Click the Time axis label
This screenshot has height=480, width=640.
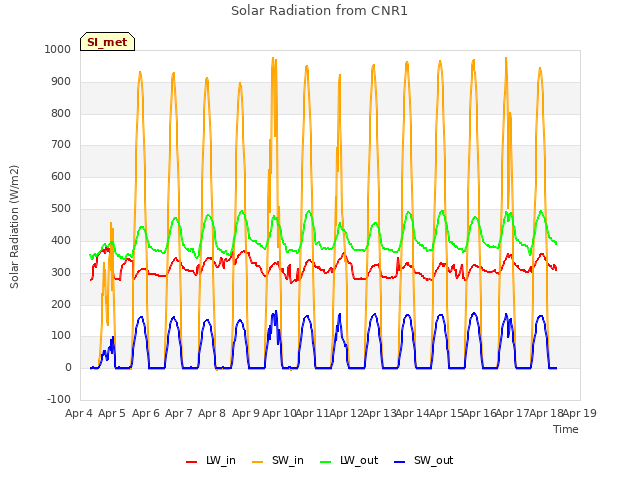click(566, 429)
